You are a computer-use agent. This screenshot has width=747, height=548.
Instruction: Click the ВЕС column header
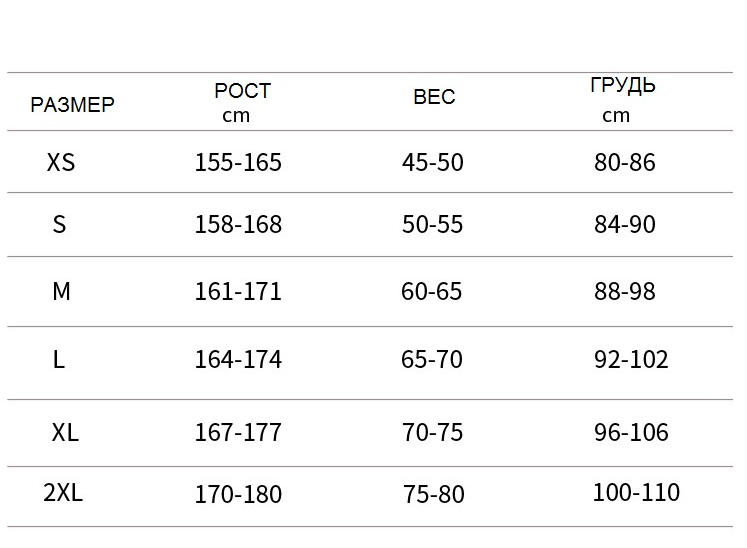pos(434,97)
